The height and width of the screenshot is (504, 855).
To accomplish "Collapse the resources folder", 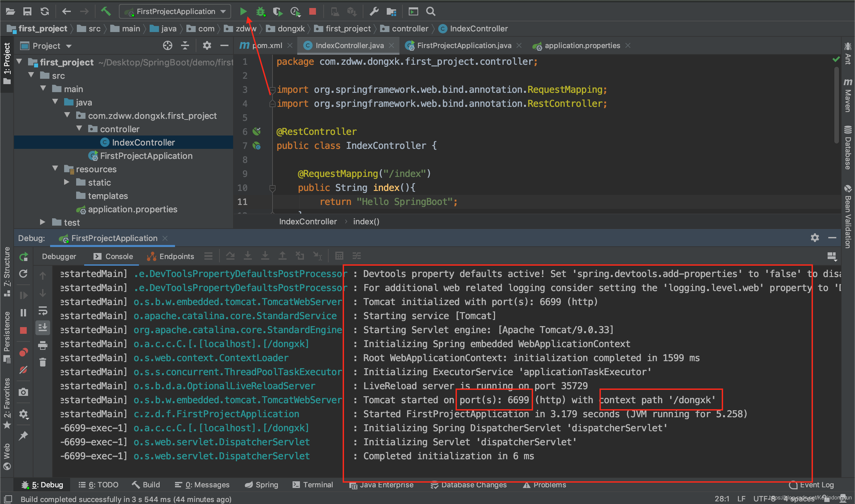I will click(x=55, y=169).
